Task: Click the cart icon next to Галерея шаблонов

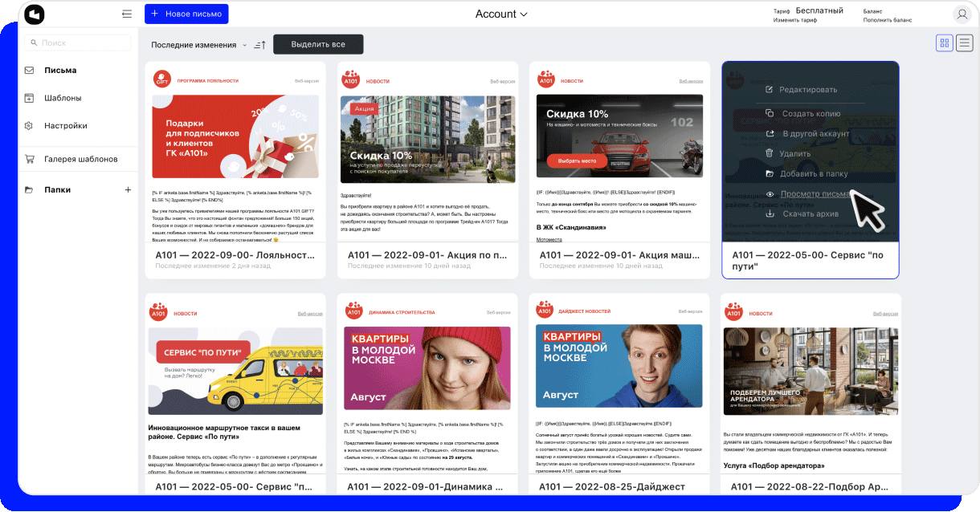Action: [x=30, y=159]
